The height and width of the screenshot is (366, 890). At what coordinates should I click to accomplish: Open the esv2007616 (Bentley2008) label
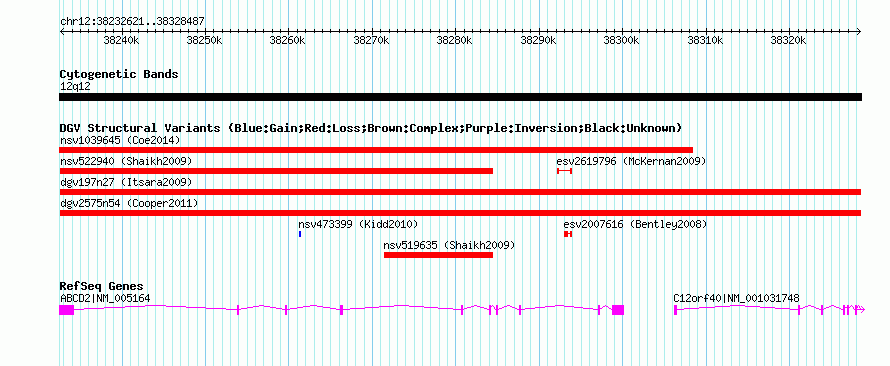[x=635, y=224]
